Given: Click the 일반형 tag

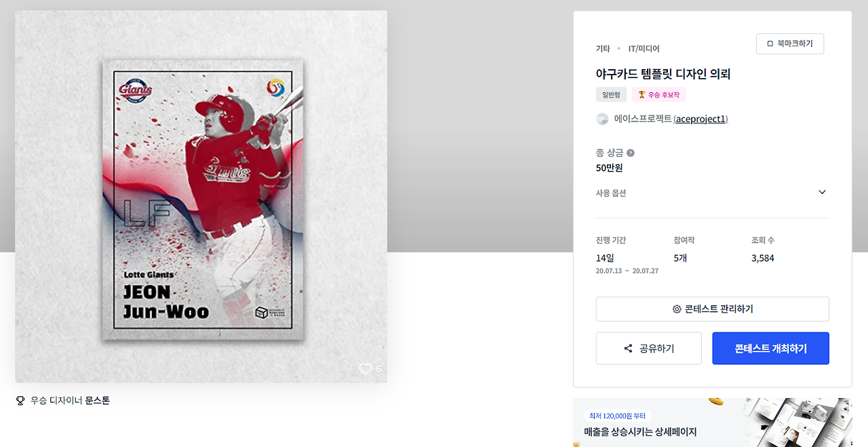Looking at the screenshot, I should point(611,94).
